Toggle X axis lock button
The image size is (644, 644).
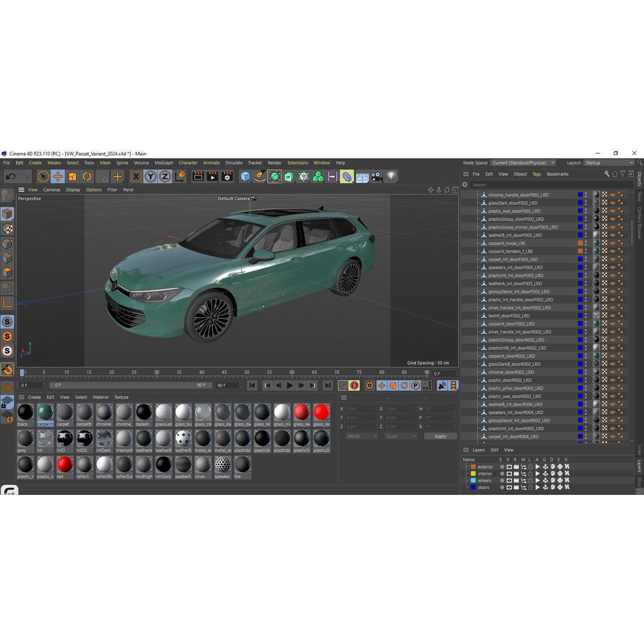[x=136, y=177]
